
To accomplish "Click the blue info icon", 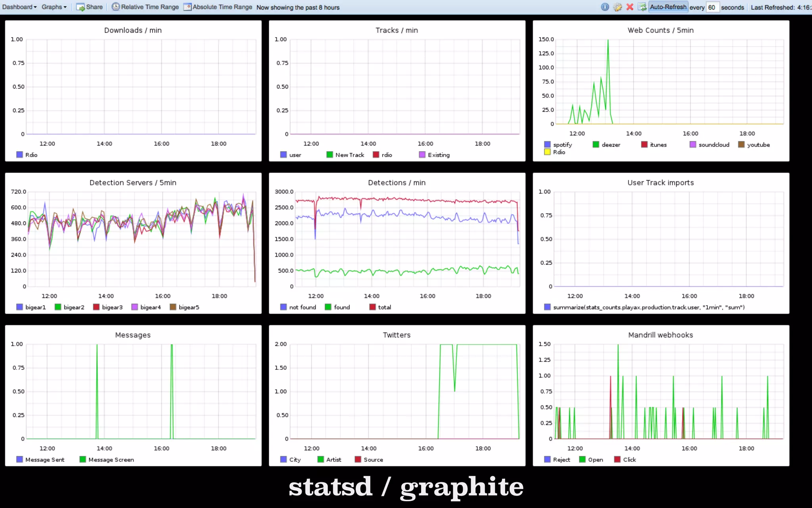I will [x=605, y=7].
